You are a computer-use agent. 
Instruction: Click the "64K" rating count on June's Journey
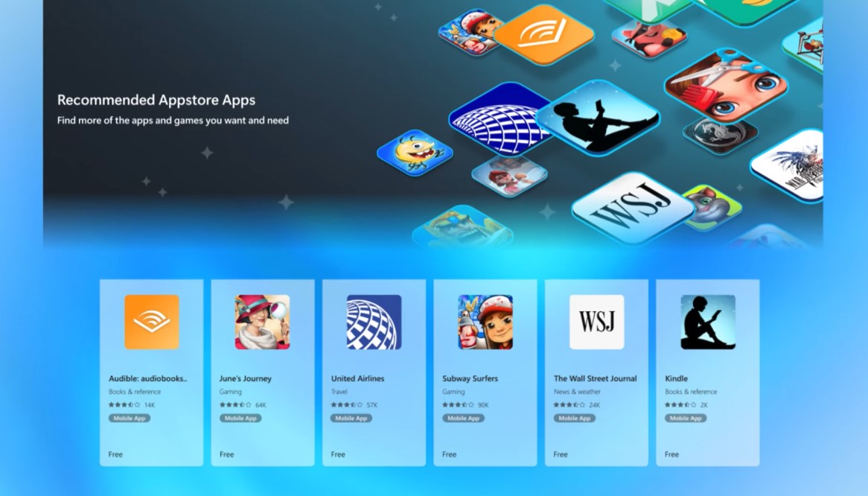(x=261, y=405)
